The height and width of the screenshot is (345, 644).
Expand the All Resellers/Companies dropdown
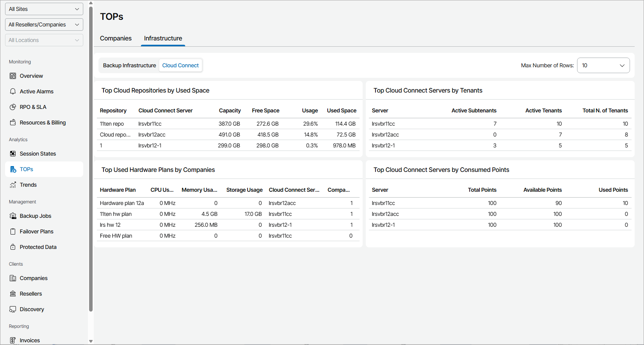tap(44, 25)
